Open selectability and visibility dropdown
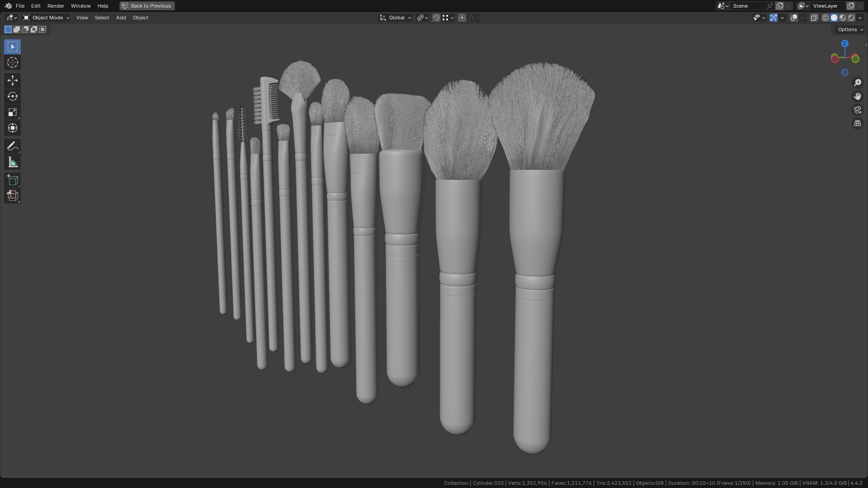The width and height of the screenshot is (868, 488). [x=759, y=18]
